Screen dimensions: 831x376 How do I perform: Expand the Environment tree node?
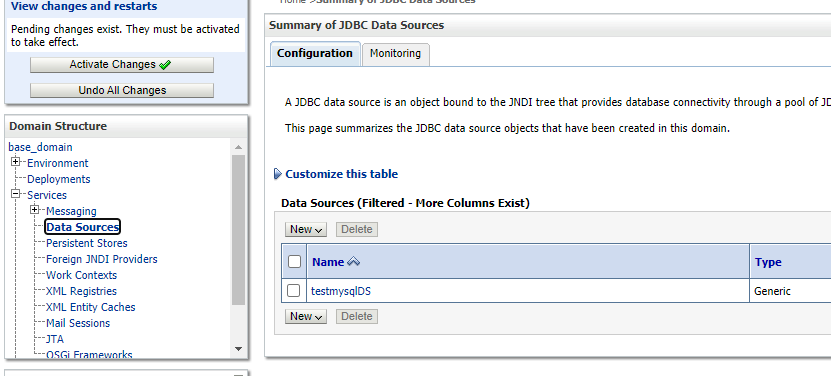tap(16, 162)
